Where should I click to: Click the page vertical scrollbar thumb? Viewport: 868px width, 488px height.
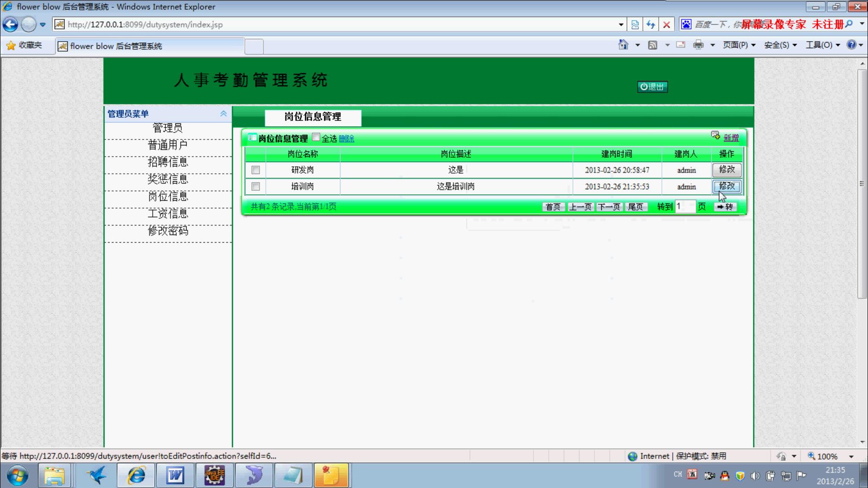click(x=862, y=184)
